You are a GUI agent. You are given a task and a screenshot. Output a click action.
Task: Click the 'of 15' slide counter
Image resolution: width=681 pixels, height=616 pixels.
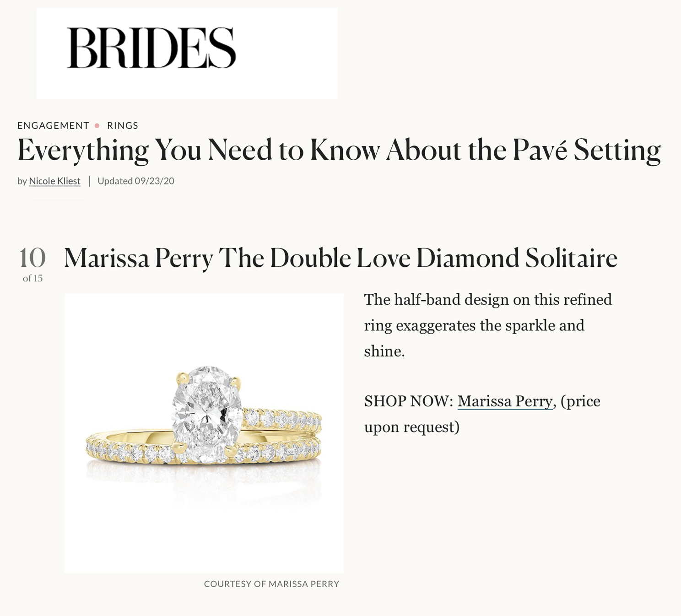[x=32, y=278]
